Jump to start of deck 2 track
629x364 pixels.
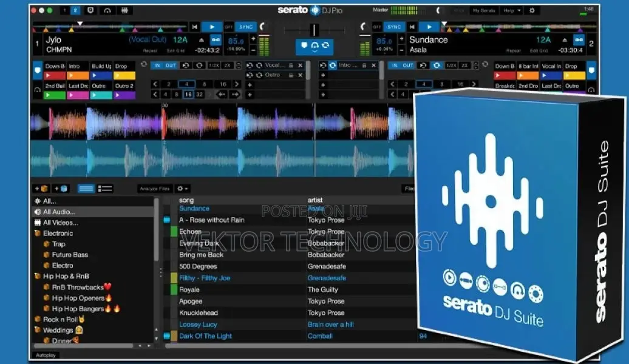tap(412, 27)
